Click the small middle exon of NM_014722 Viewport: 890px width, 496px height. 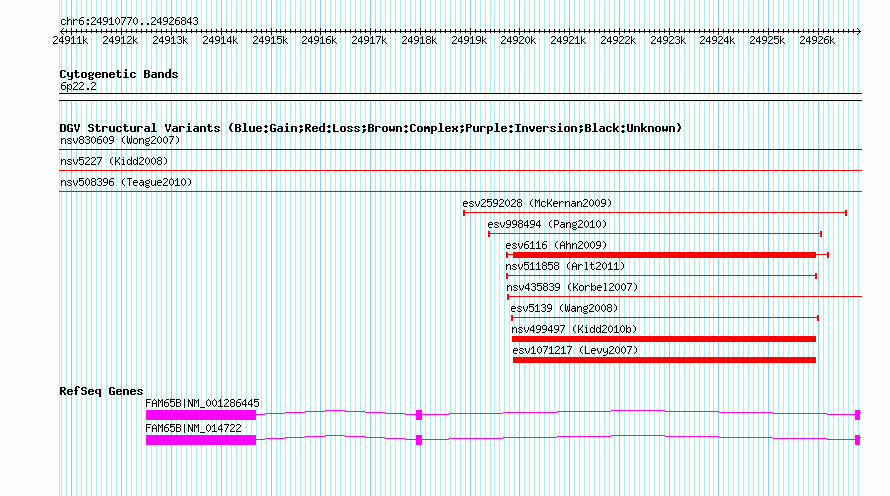419,440
